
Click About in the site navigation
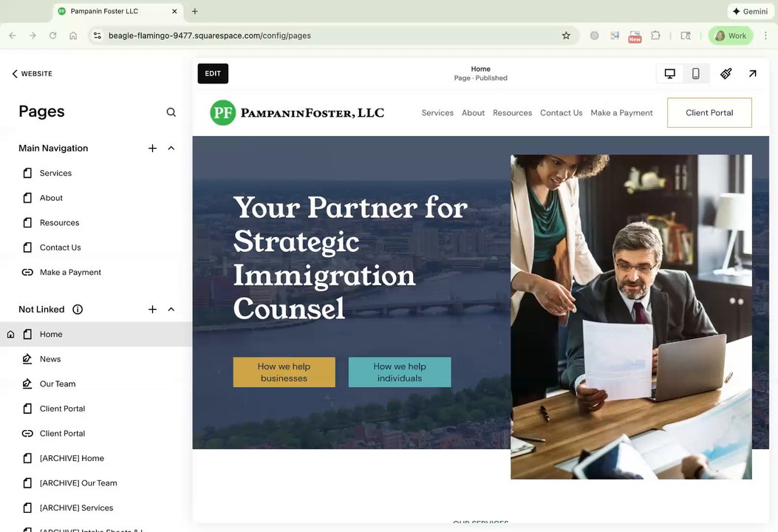pos(473,113)
